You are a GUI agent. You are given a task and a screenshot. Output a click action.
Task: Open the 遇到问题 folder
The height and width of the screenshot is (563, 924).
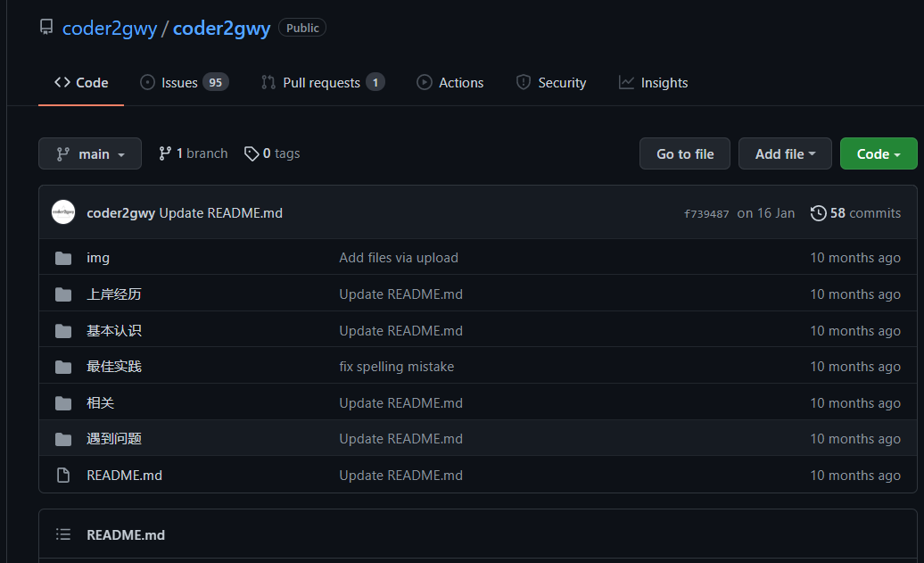pyautogui.click(x=114, y=439)
